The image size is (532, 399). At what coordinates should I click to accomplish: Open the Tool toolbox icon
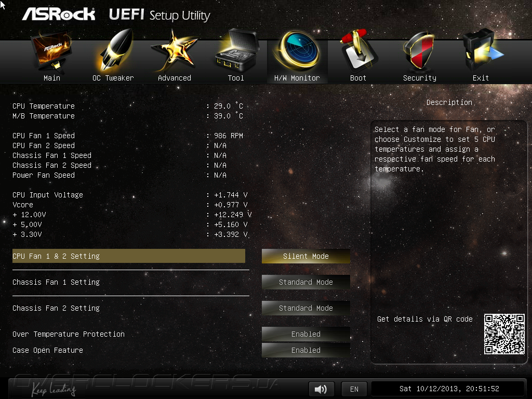click(x=236, y=50)
